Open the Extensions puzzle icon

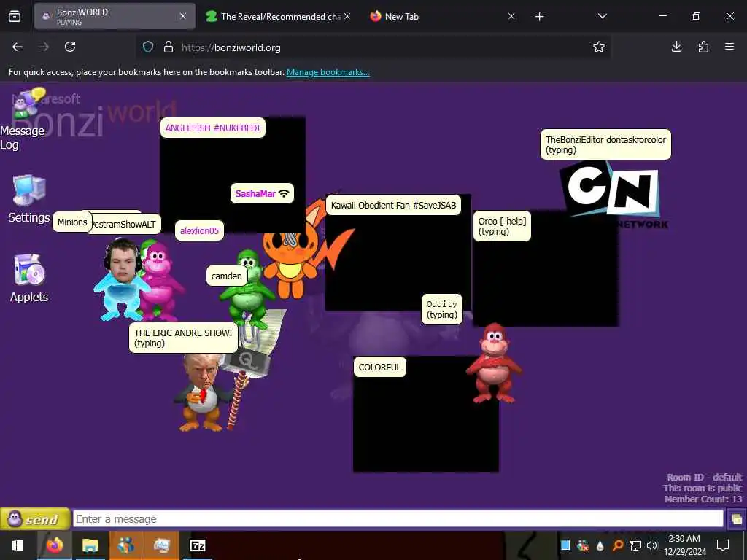pos(703,47)
